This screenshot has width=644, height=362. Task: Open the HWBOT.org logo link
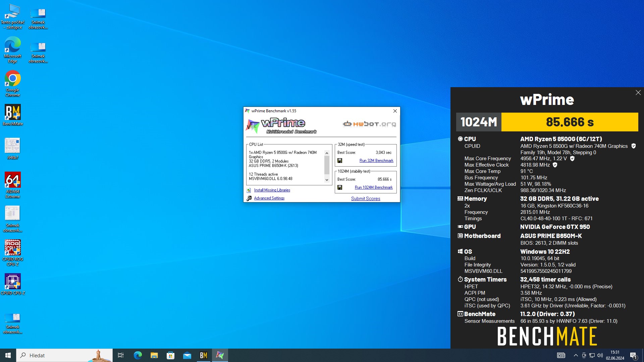pos(369,124)
